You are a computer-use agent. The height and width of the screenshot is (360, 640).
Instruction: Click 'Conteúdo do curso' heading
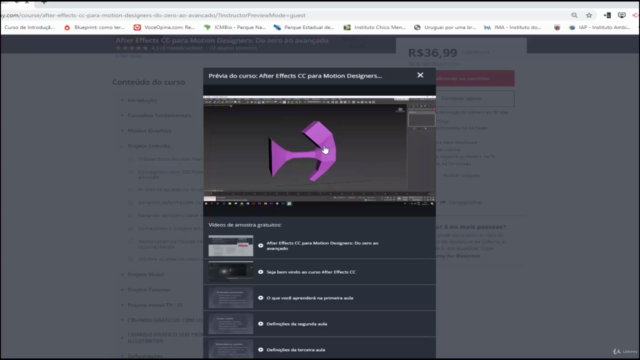(149, 82)
